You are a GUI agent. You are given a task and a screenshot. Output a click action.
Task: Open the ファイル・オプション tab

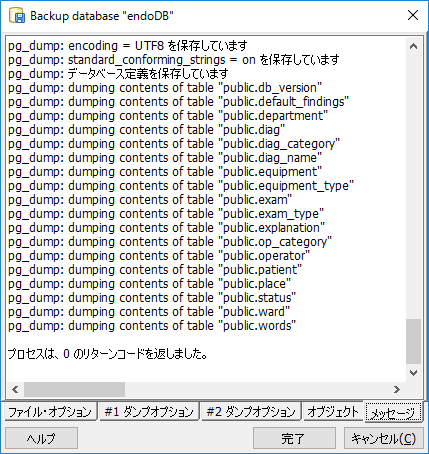[x=50, y=412]
